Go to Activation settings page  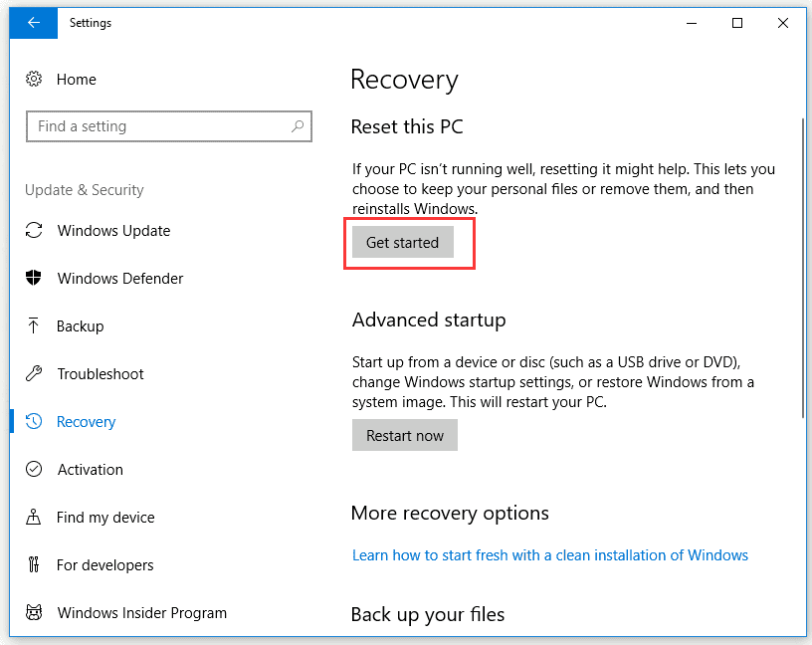(90, 470)
